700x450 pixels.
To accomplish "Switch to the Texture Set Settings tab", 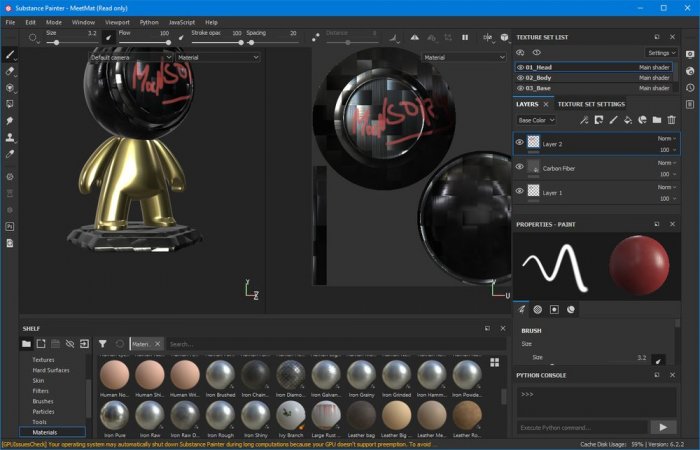I will 591,103.
